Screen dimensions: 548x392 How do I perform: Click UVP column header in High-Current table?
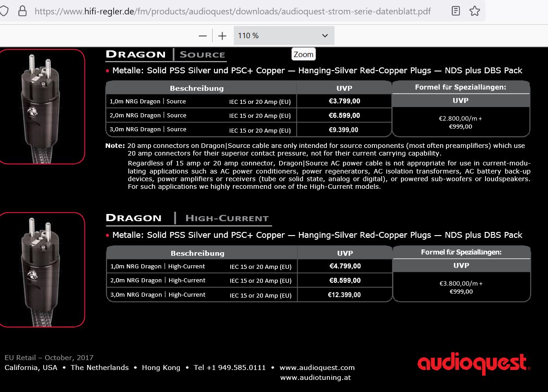345,253
